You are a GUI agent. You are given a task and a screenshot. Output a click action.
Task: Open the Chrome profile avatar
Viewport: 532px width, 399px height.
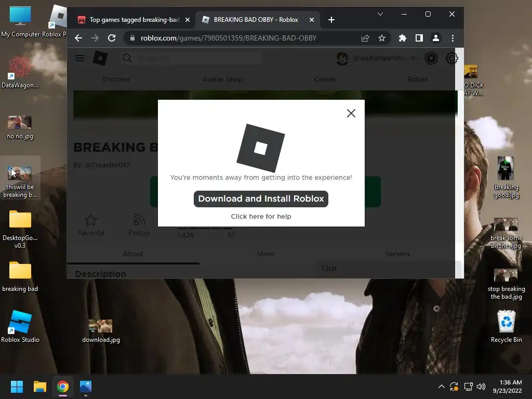tap(436, 38)
